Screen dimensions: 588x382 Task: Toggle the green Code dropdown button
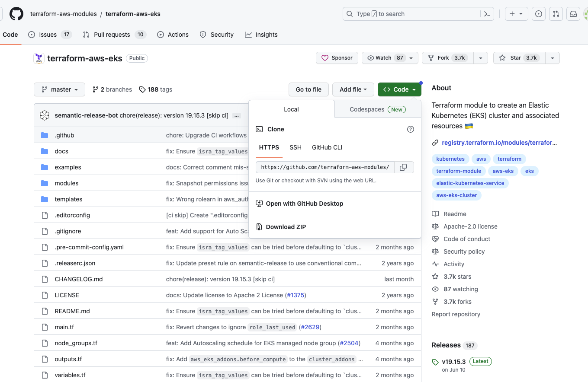click(399, 89)
